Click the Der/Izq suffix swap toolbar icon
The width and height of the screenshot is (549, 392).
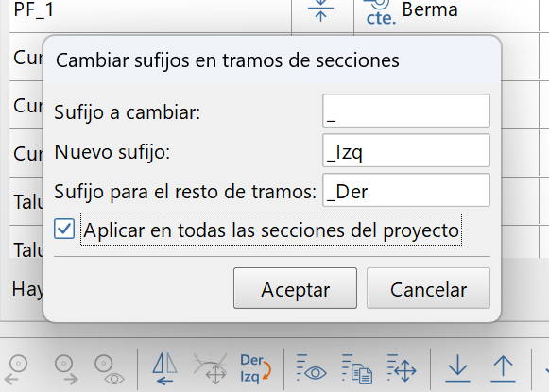[255, 369]
